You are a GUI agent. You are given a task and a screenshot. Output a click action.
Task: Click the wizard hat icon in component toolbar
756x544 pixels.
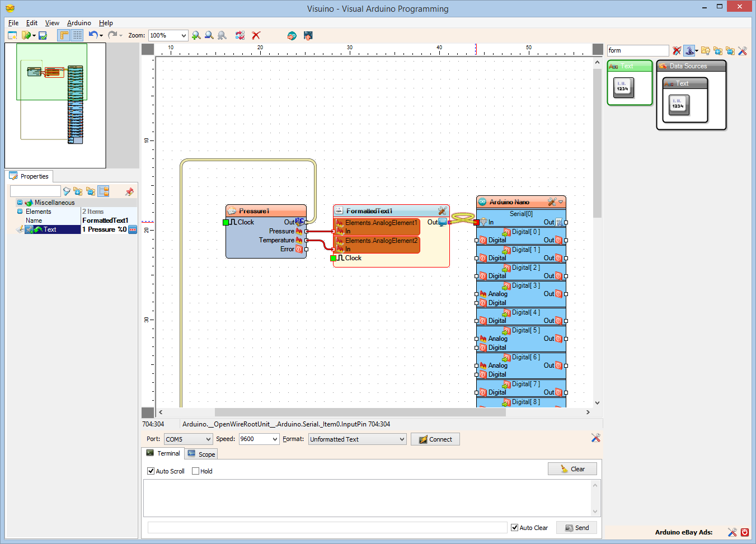[x=689, y=50]
